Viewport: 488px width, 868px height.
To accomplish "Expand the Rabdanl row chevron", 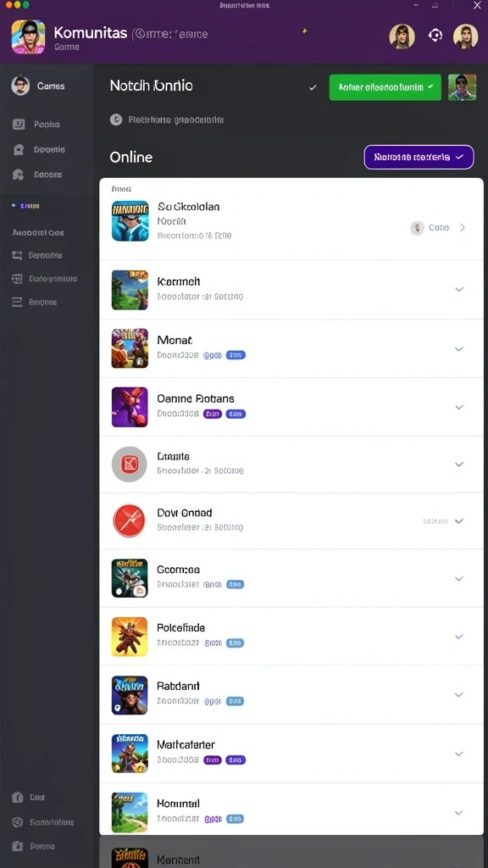I will pyautogui.click(x=458, y=694).
